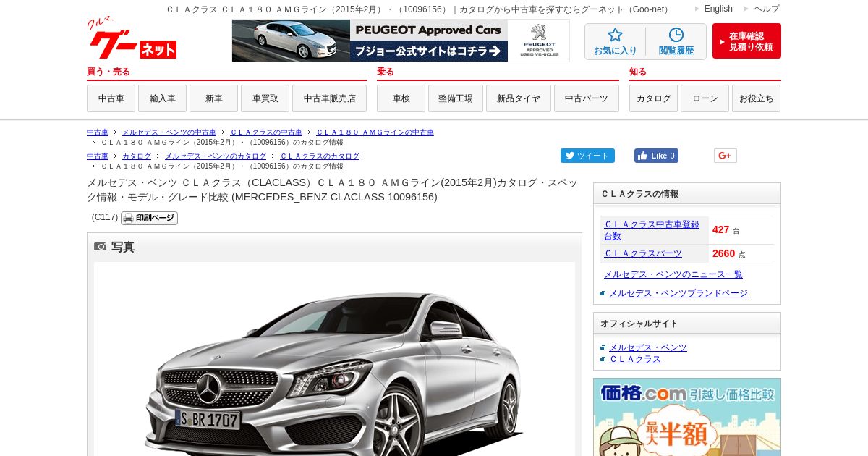Viewport: 868px width, 456px height.
Task: Open the 新車 menu item
Action: coord(213,98)
